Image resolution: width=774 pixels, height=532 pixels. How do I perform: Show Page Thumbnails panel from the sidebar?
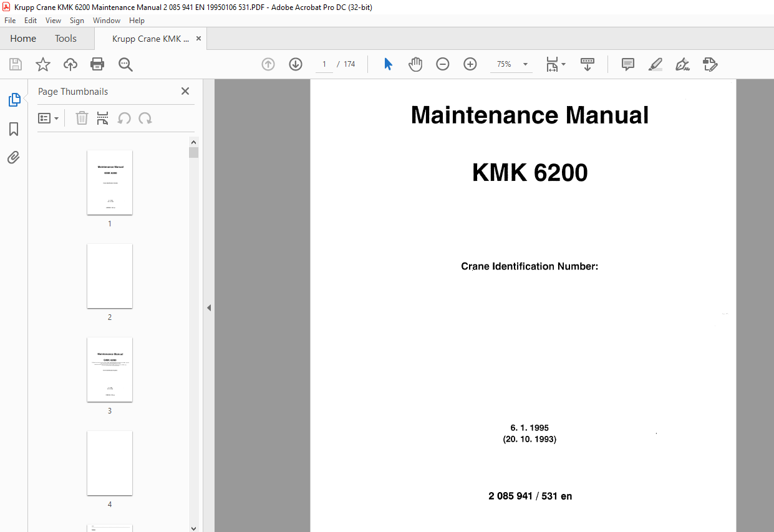coord(14,100)
